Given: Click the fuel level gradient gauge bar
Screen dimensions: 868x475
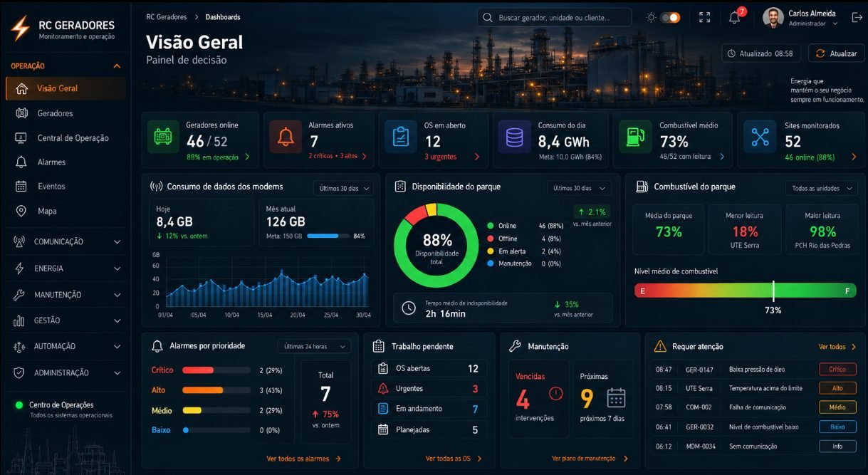Looking at the screenshot, I should point(746,291).
